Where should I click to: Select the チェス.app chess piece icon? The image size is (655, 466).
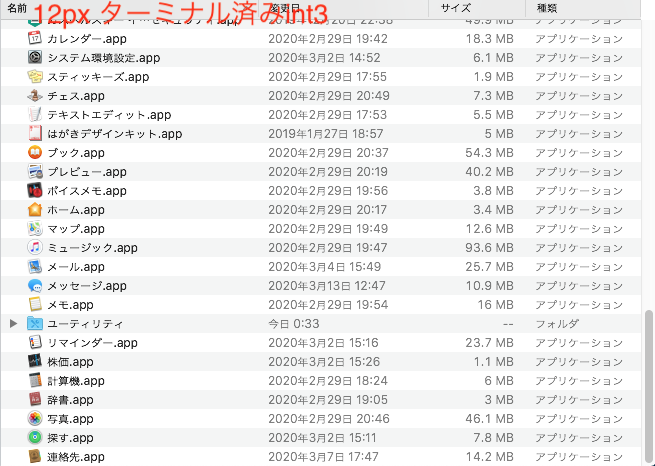pyautogui.click(x=35, y=96)
